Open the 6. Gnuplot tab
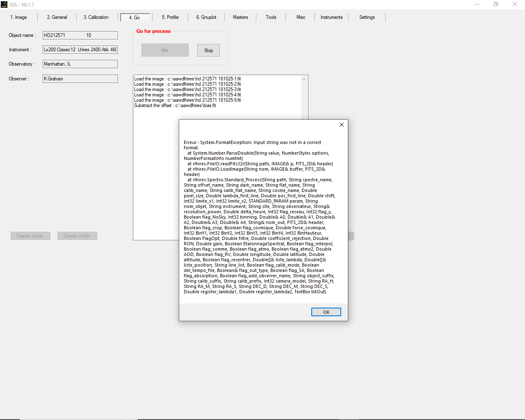Viewport: 525px width, 420px height. [206, 17]
